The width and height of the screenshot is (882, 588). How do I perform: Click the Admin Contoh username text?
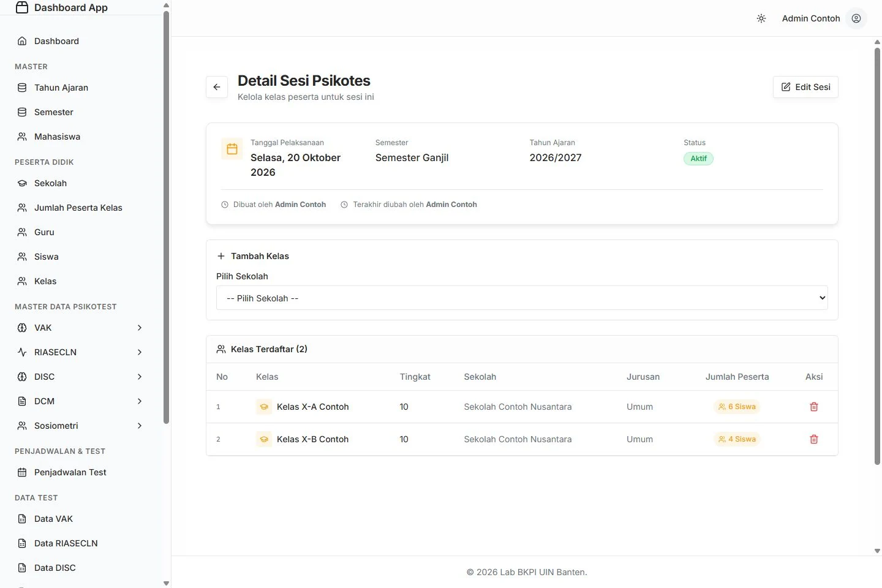(x=811, y=18)
